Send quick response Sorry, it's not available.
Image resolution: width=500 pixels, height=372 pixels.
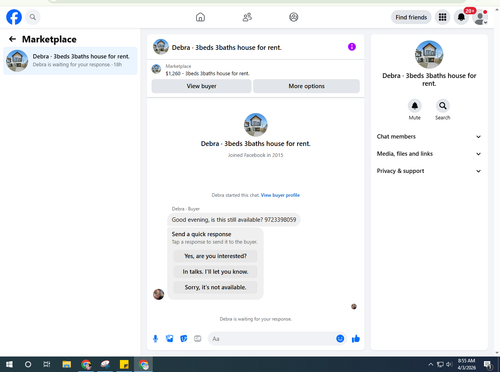215,287
